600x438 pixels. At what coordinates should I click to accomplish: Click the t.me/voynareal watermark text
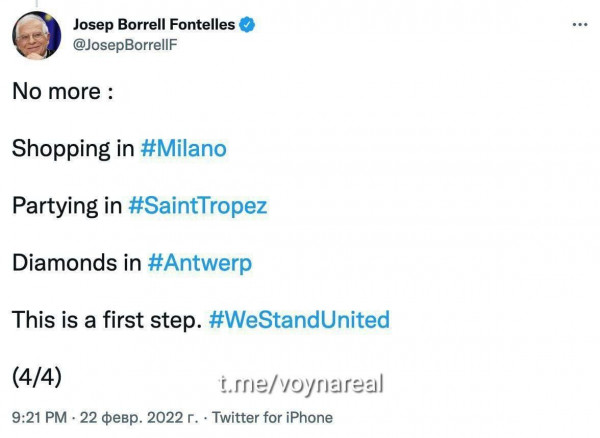pos(301,384)
